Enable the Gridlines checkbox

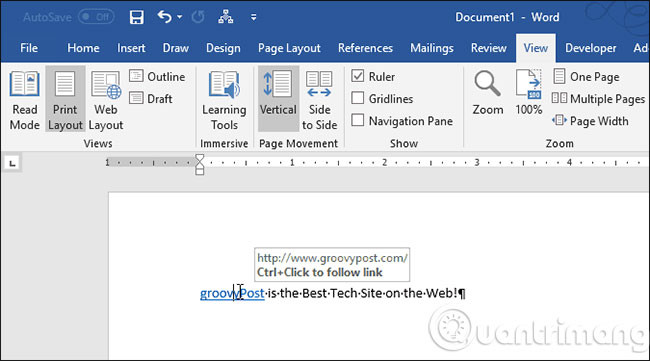tap(358, 98)
